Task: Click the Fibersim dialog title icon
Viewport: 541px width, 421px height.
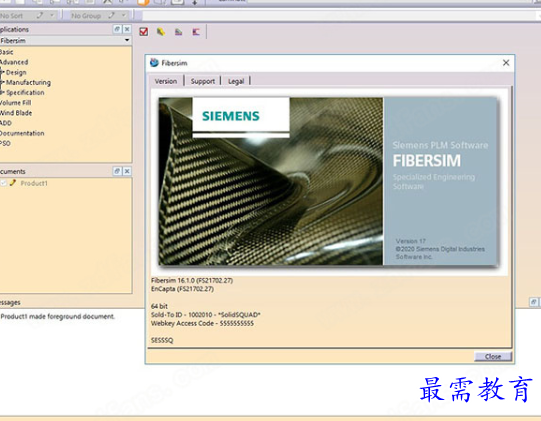Action: 154,62
